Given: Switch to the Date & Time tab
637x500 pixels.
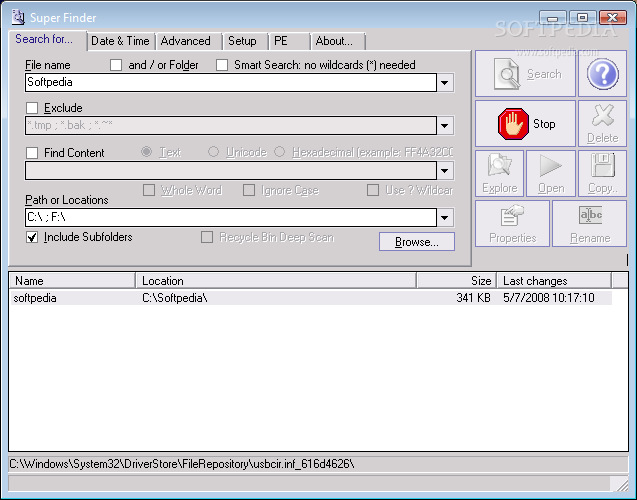Looking at the screenshot, I should point(120,41).
